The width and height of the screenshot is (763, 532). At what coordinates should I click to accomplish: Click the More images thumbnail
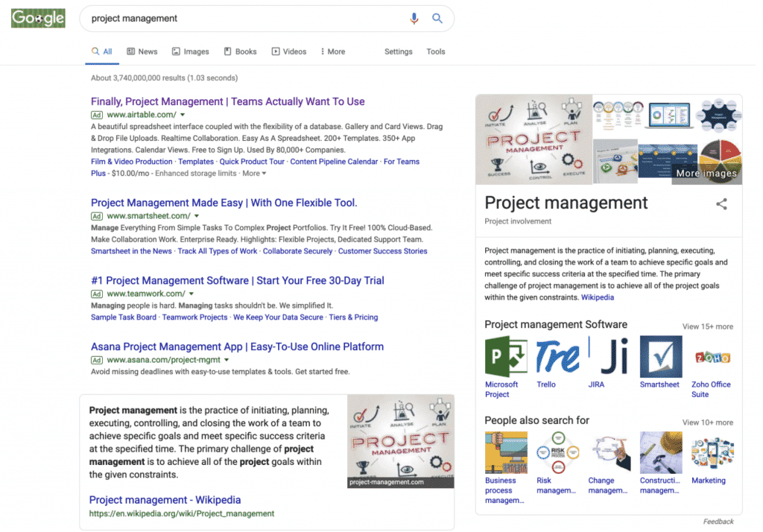click(x=705, y=172)
